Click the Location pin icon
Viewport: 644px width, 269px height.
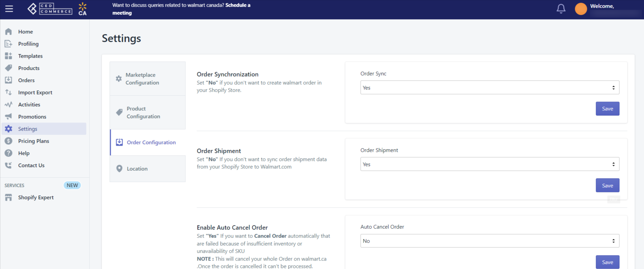(119, 168)
